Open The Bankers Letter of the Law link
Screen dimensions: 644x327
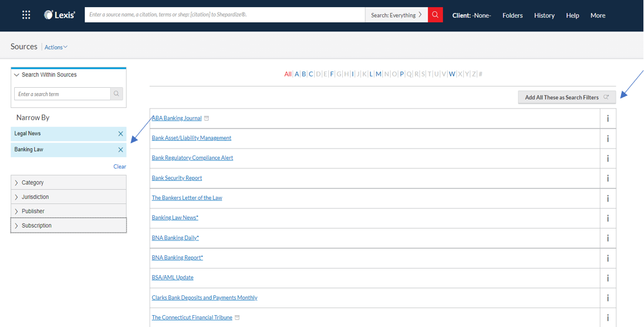click(x=187, y=197)
